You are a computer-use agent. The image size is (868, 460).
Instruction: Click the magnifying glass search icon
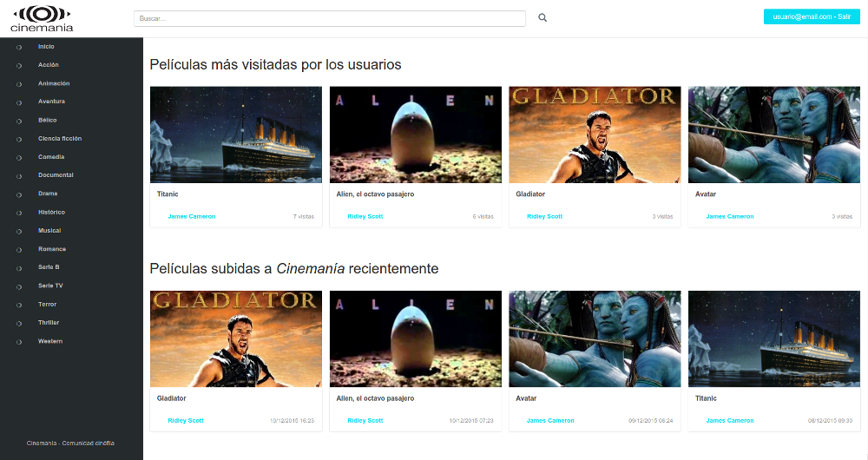pos(542,17)
